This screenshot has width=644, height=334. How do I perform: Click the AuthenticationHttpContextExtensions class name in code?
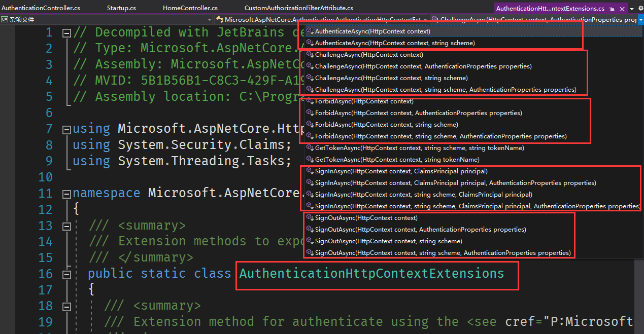[371, 274]
